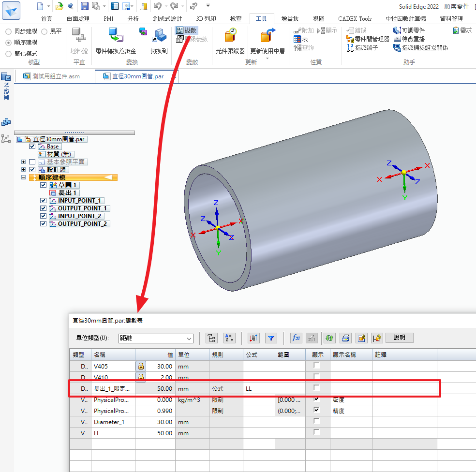Check the 顯示 box for Diameter_1 row

317,421
